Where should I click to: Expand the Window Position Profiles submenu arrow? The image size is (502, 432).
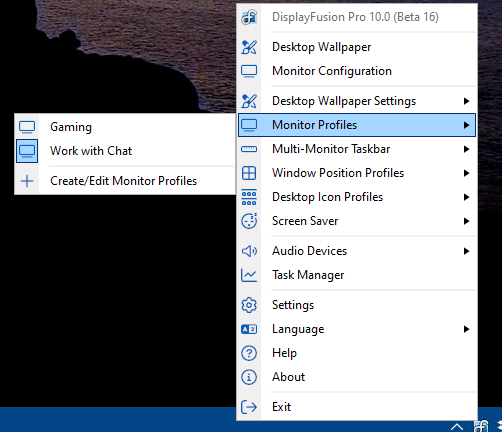(466, 173)
